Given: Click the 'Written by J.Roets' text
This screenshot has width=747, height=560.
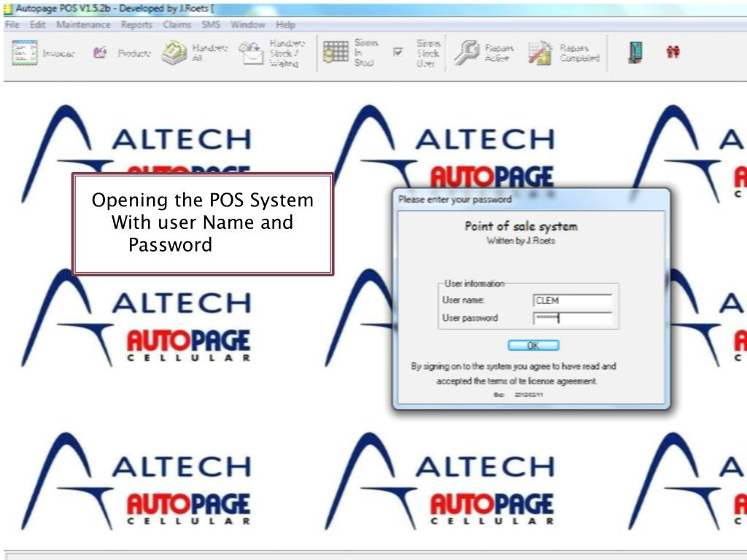Looking at the screenshot, I should coord(521,241).
